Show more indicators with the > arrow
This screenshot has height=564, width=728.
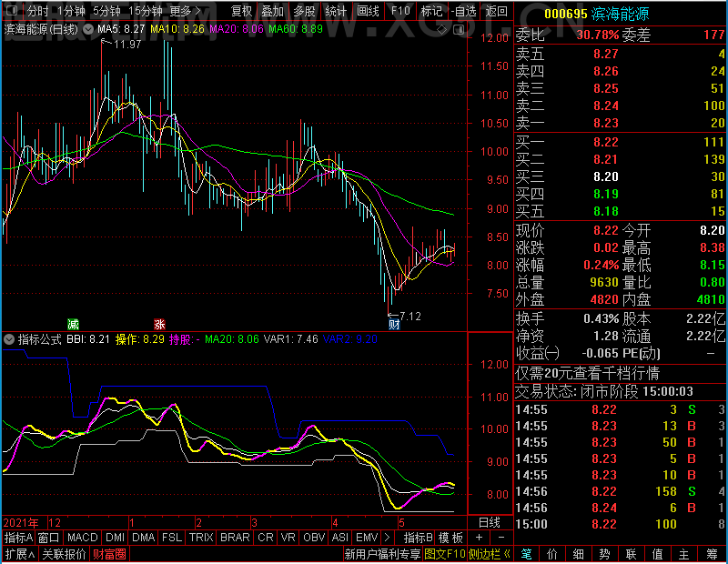[x=388, y=538]
